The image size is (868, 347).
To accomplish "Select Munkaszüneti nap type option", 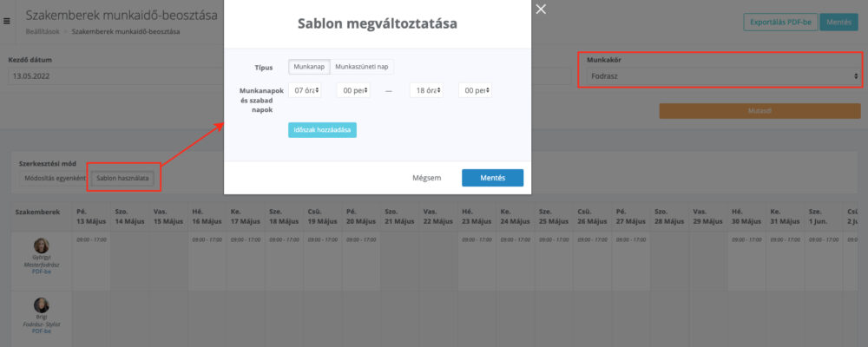I will [362, 67].
